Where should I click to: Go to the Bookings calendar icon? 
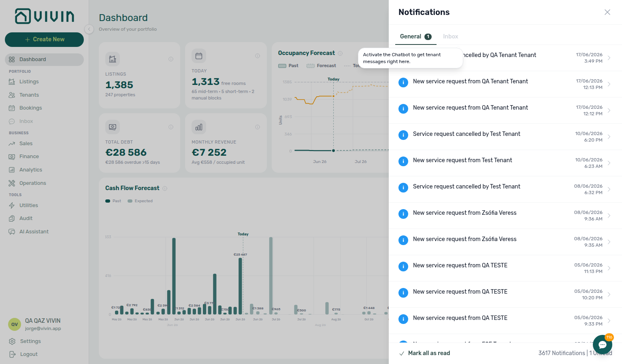12,108
